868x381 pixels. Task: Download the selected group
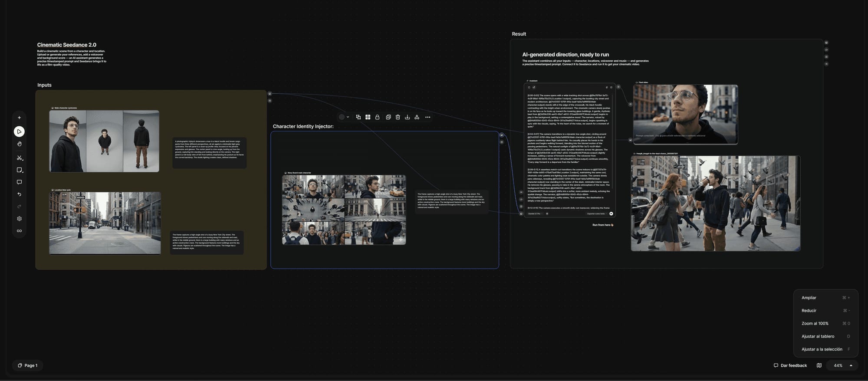(408, 117)
